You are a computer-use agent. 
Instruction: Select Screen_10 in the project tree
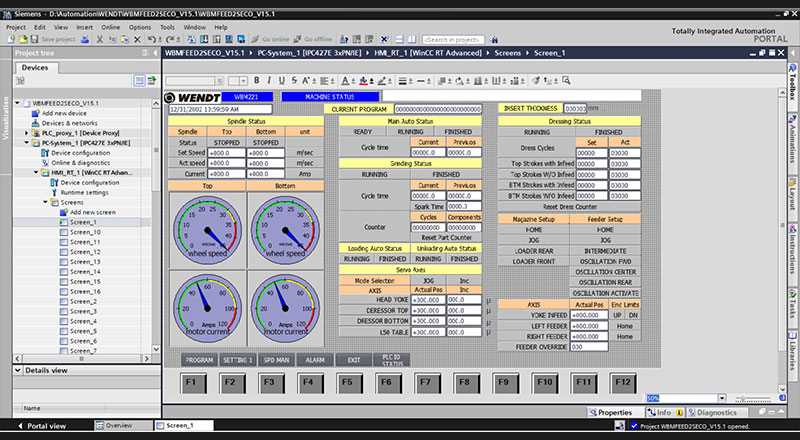pyautogui.click(x=85, y=232)
